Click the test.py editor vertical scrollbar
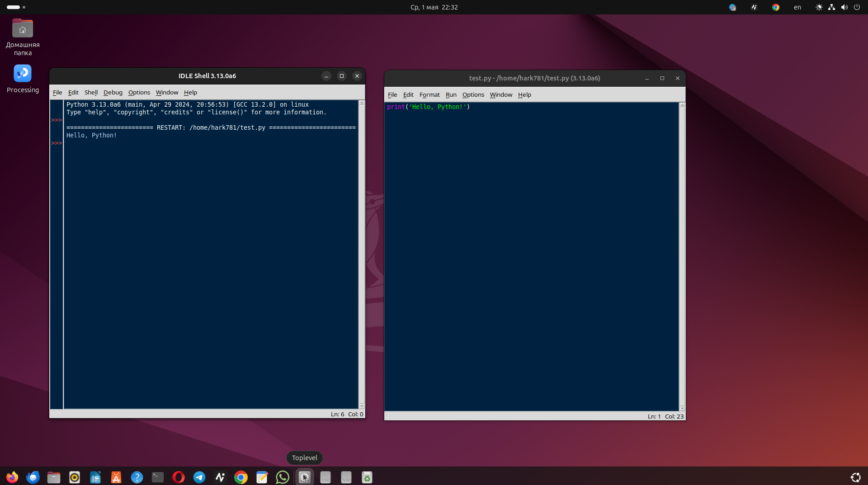The image size is (868, 485). [x=682, y=257]
